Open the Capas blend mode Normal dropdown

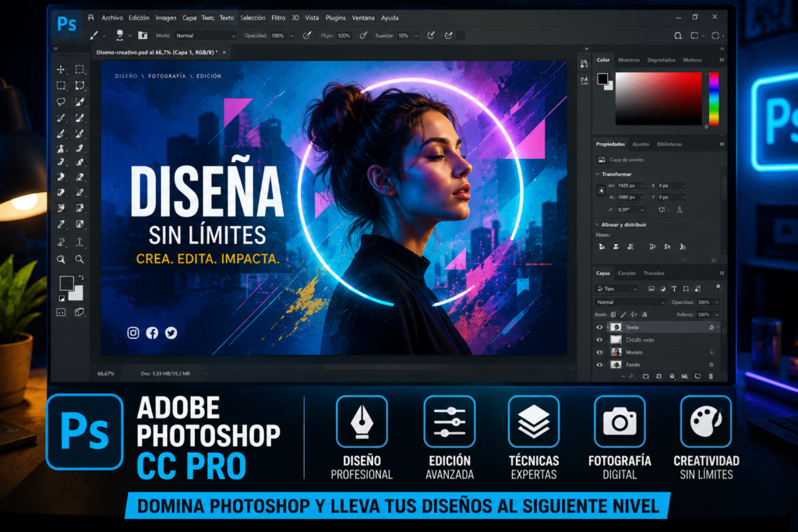tap(630, 302)
